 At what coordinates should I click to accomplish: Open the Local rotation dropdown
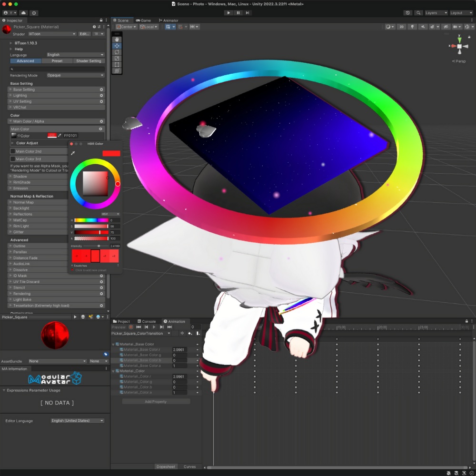pos(149,27)
